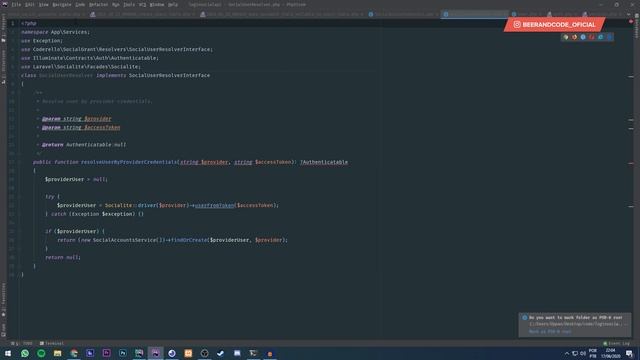Click the namespace App\Services line
The image size is (640, 360).
coord(56,32)
